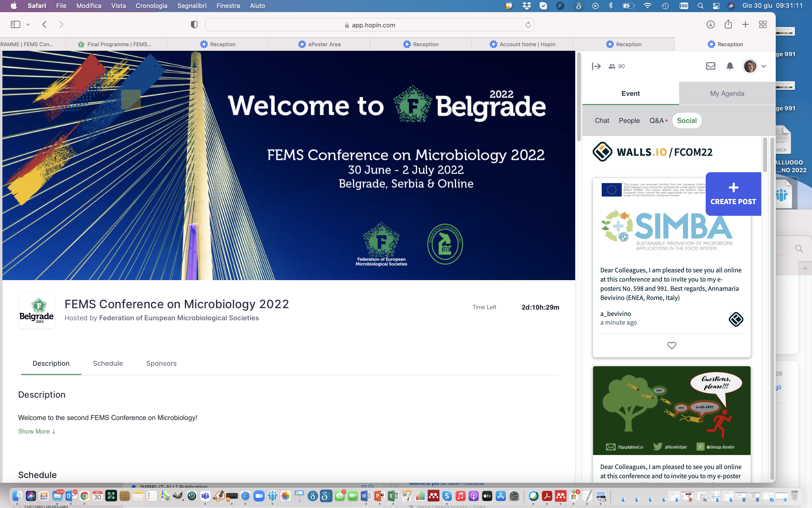Select the Social section pill

[x=687, y=121]
